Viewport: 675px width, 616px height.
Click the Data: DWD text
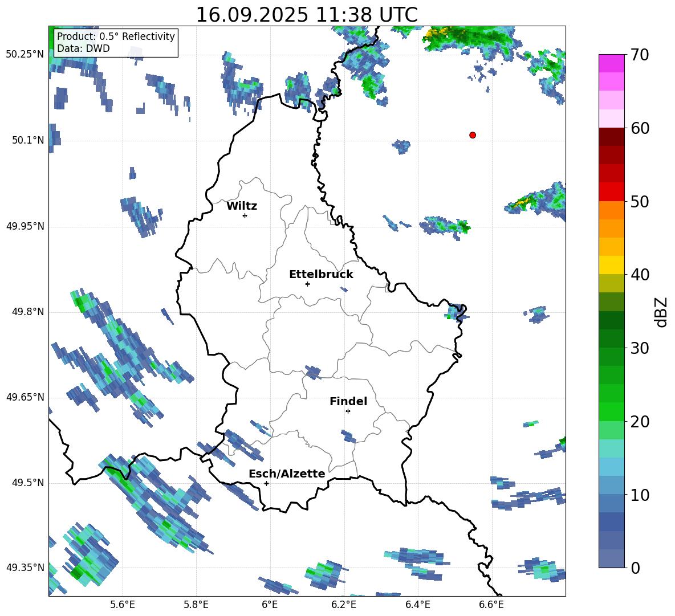[x=83, y=48]
